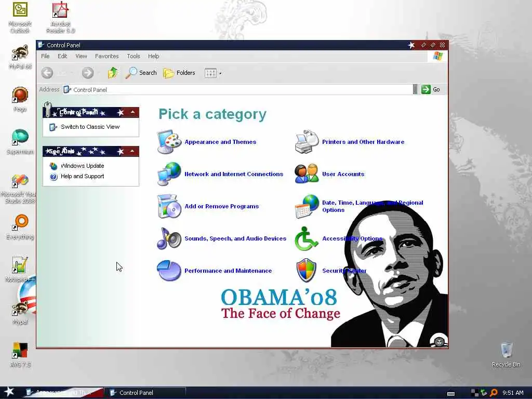Open Microsoft Visual Studio 2008 shortcut

(20, 188)
